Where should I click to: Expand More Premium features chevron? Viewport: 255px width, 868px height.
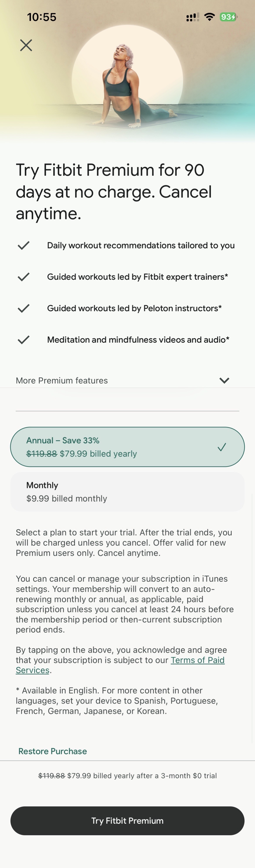pyautogui.click(x=224, y=380)
